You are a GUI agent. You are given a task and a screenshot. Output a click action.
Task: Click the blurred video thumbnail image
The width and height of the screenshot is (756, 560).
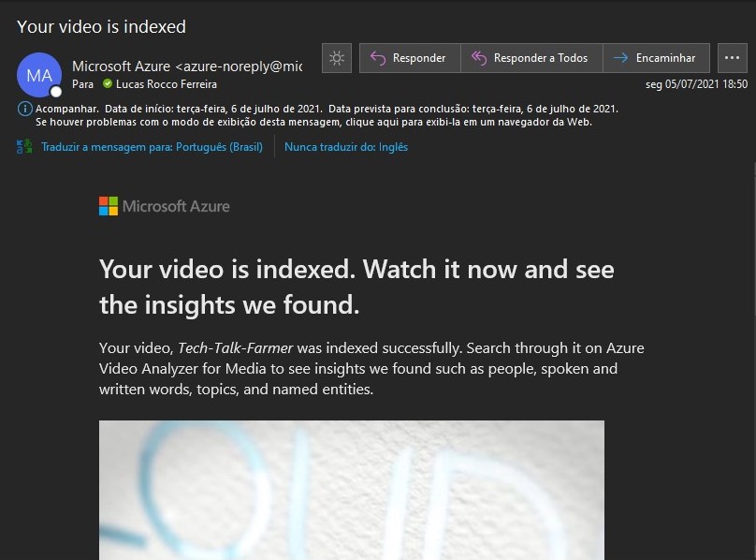click(352, 490)
